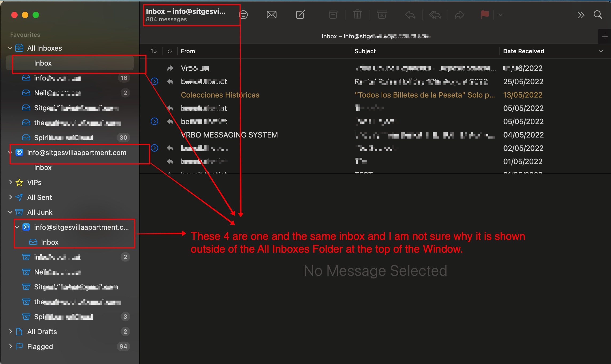
Task: Reply all to the selected email
Action: pos(434,15)
